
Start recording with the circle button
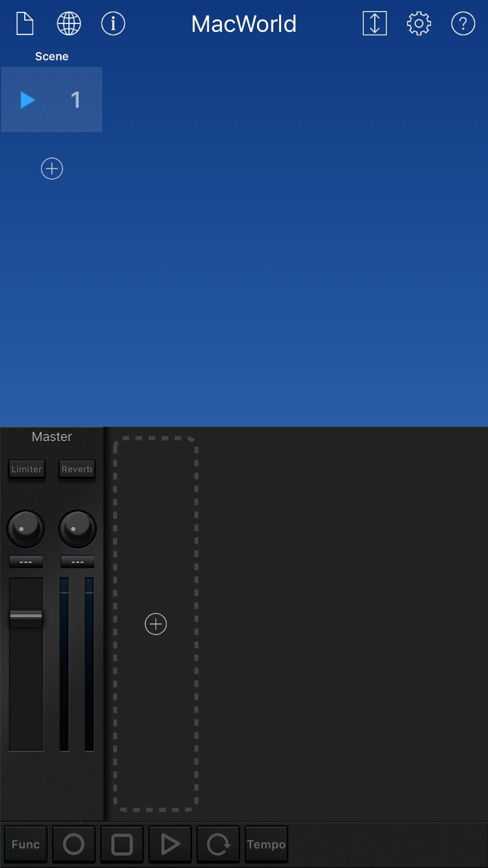click(74, 845)
